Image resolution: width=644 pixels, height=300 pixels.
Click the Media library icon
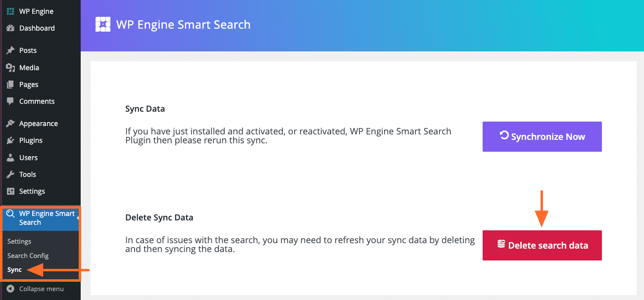tap(11, 67)
